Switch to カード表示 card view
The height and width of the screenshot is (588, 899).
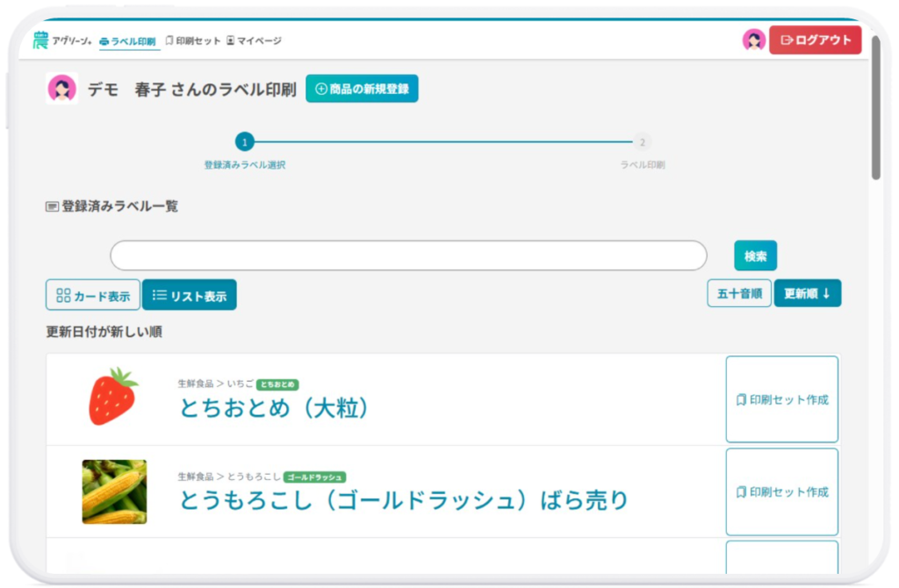tap(93, 296)
